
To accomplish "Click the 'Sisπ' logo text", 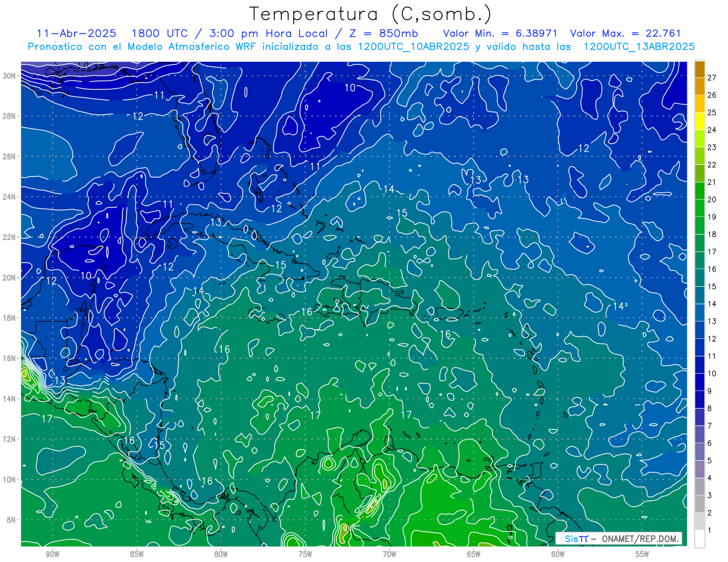I will pos(576,538).
